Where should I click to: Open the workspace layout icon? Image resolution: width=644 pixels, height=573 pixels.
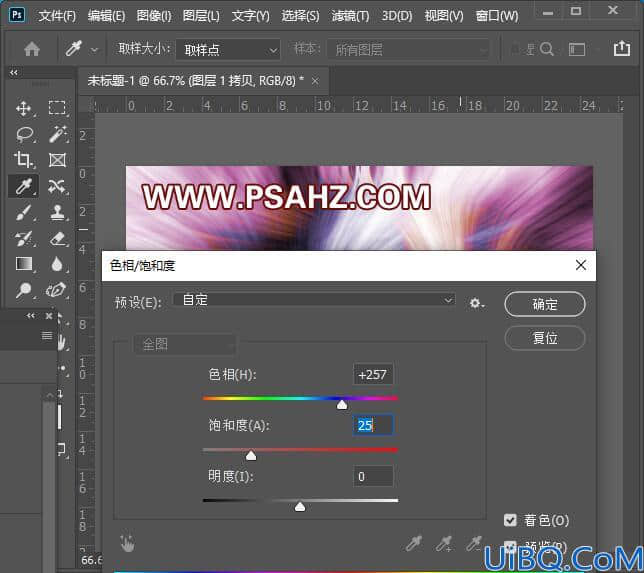pyautogui.click(x=577, y=50)
